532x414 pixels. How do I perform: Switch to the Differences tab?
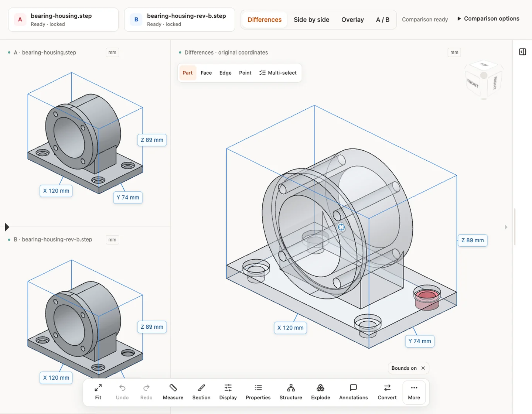pyautogui.click(x=265, y=20)
